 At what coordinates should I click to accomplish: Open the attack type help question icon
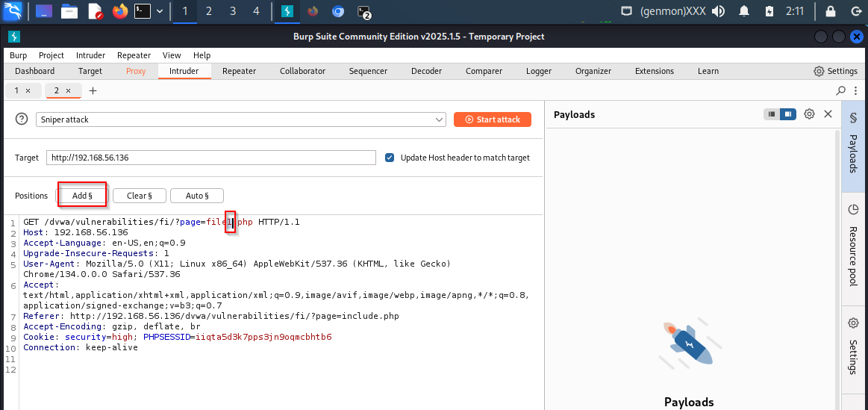click(22, 119)
